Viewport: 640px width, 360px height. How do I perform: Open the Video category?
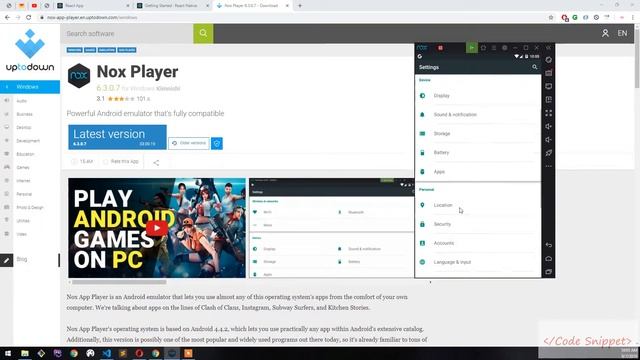coord(22,234)
